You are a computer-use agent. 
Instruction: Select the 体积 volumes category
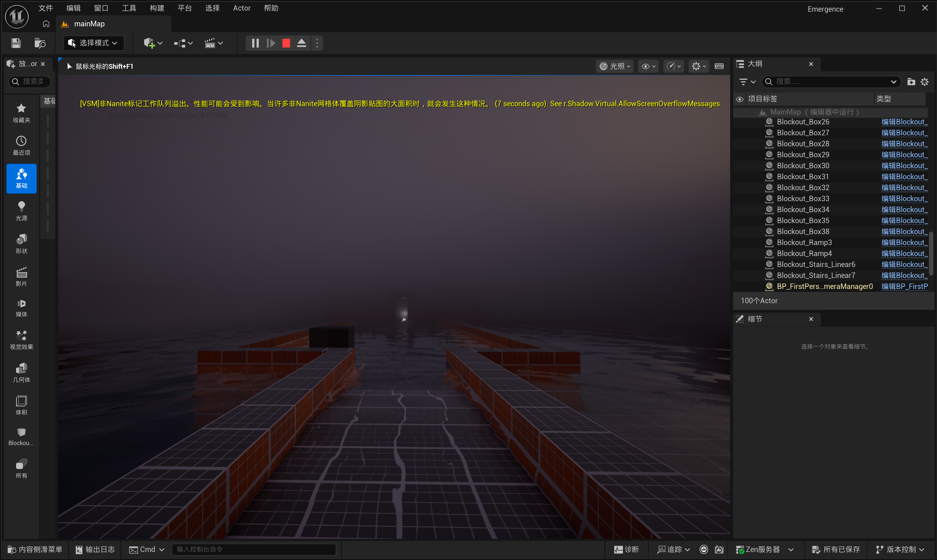pos(22,405)
